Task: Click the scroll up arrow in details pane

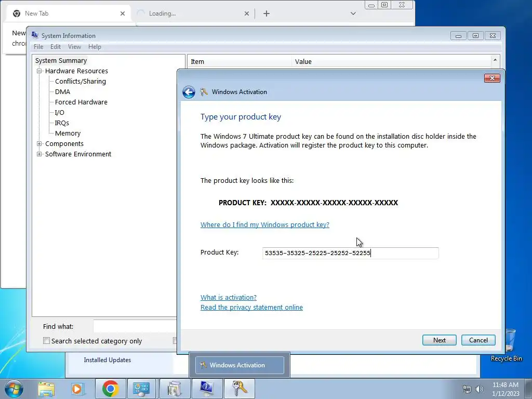Action: coord(495,60)
